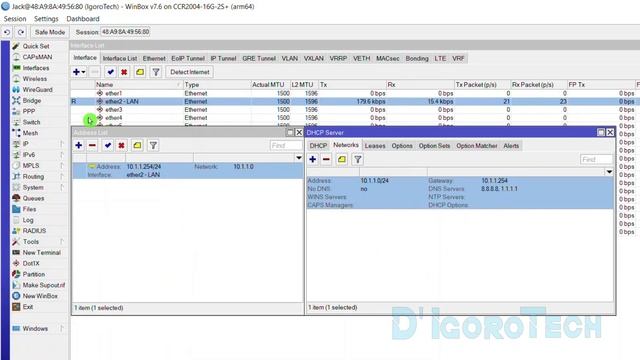
Task: Expand System submenu
Action: pos(62,187)
